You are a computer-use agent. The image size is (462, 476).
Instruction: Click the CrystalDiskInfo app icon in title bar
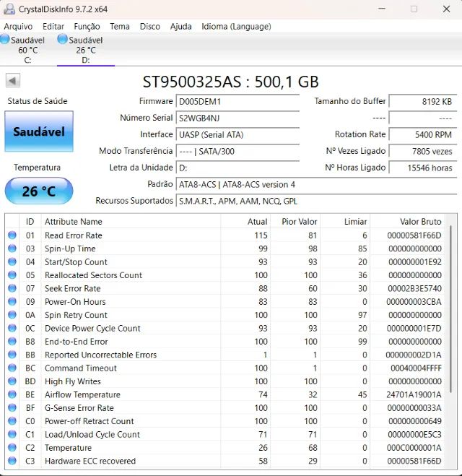click(9, 9)
